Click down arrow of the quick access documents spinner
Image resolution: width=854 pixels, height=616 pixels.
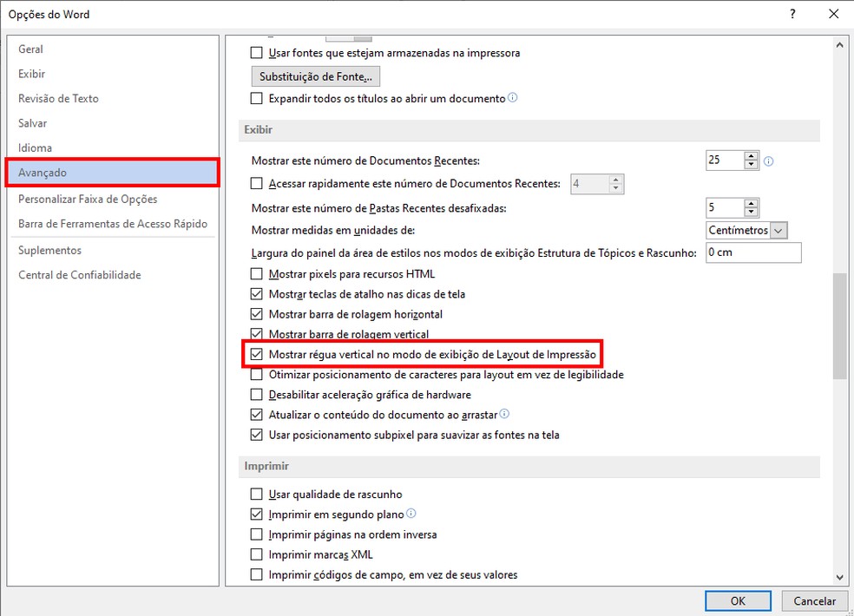point(615,188)
